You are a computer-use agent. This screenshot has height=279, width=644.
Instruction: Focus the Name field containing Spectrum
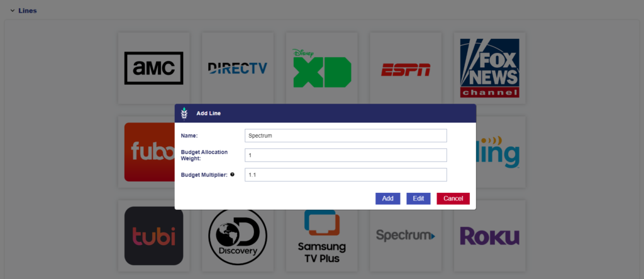coord(345,136)
